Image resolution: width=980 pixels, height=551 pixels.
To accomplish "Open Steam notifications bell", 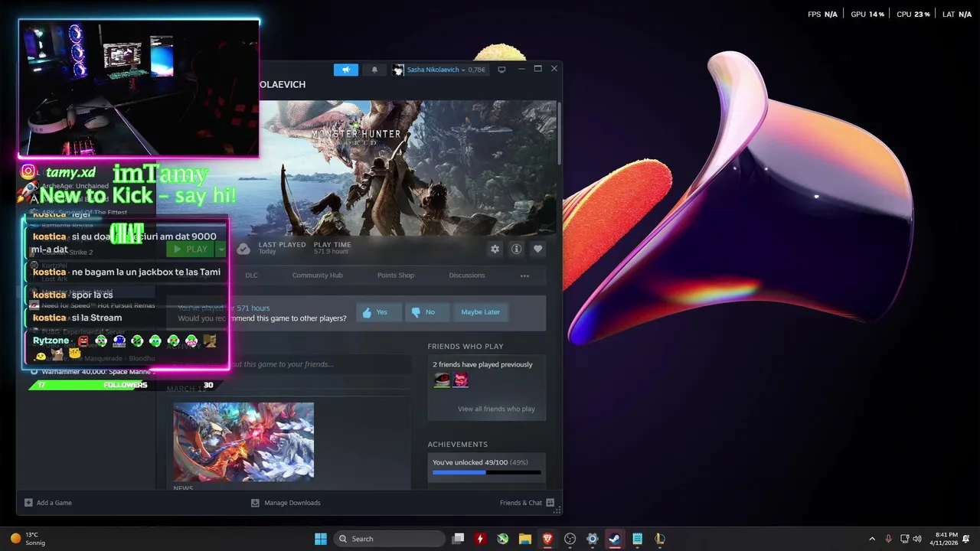I will click(374, 70).
